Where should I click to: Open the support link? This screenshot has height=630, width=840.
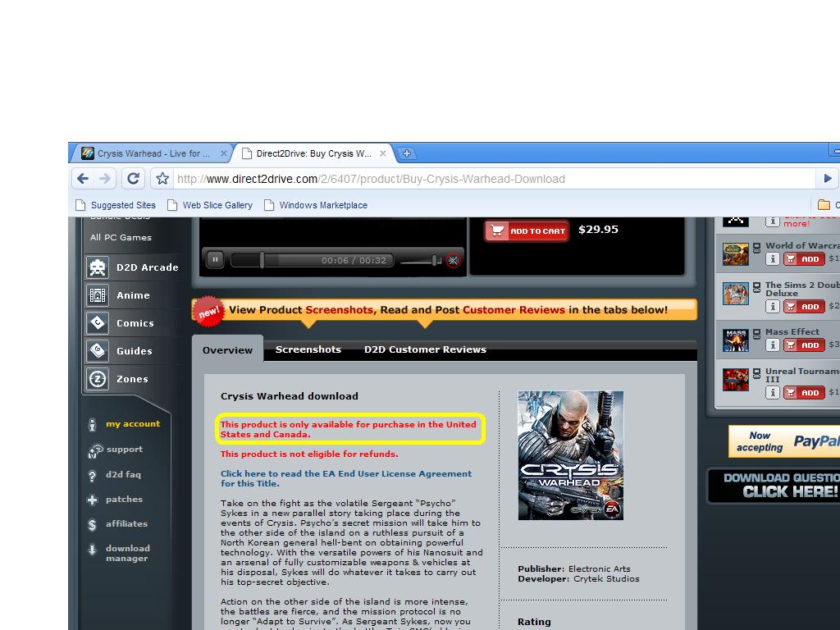pyautogui.click(x=125, y=449)
